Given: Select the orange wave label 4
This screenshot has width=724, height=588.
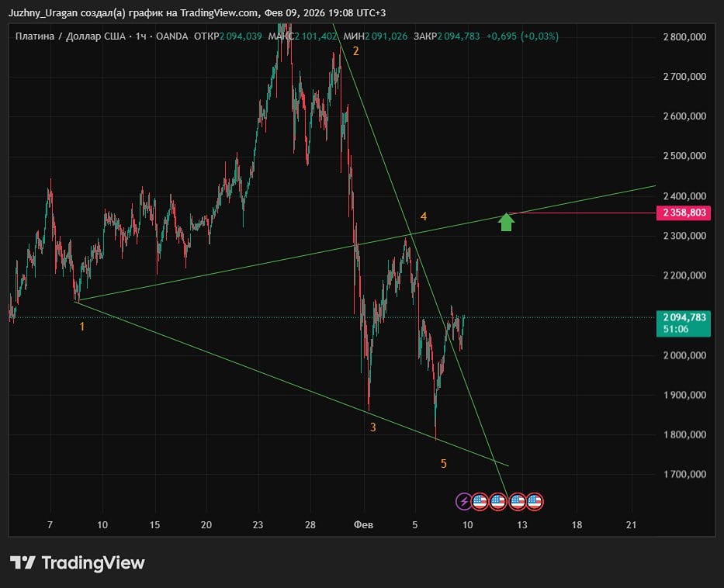Looking at the screenshot, I should (424, 216).
